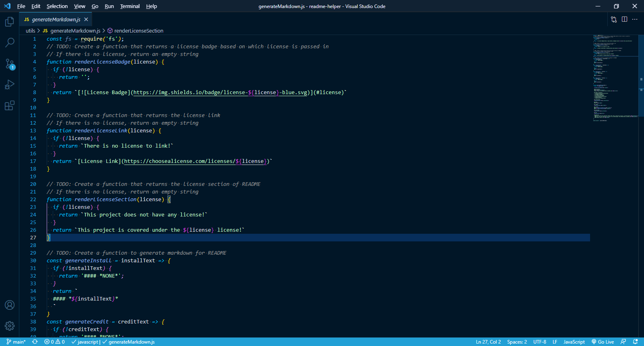Click the Open Changes compare icon

click(x=614, y=19)
